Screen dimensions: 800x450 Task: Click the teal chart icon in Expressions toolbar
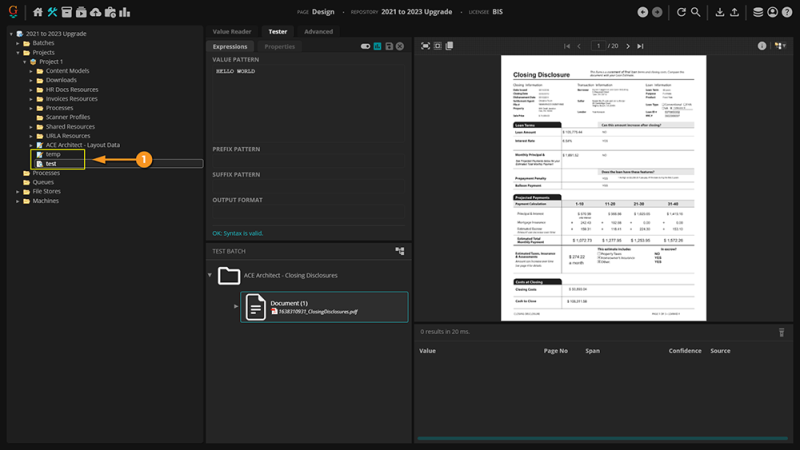tap(378, 46)
